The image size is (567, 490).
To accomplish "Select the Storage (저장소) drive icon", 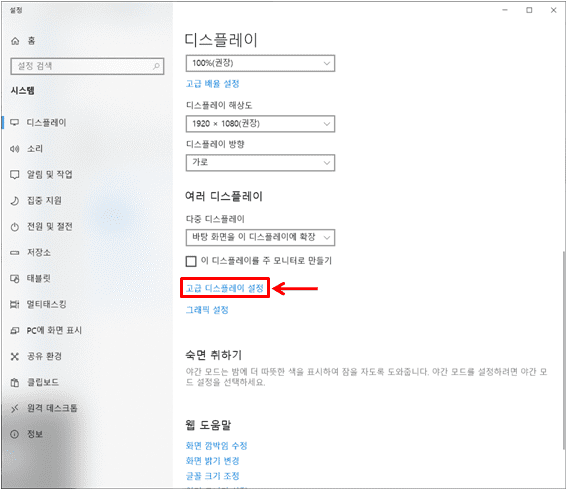I will [x=14, y=253].
